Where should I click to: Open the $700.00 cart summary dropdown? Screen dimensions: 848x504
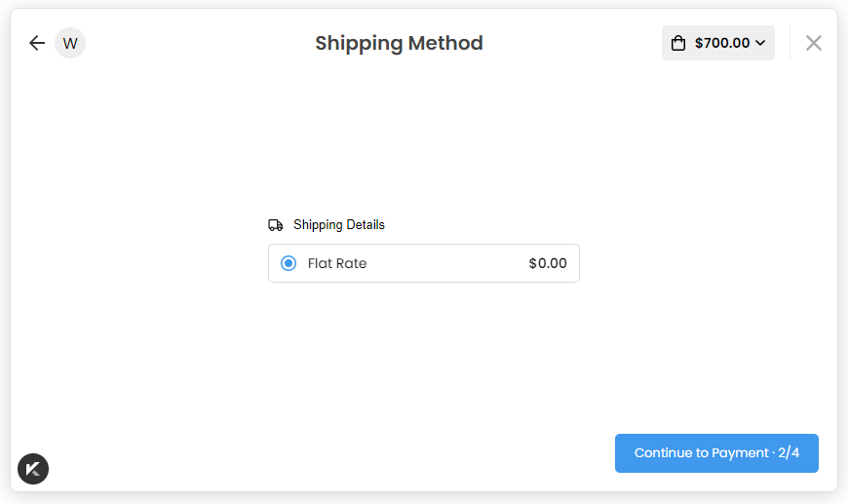point(718,43)
